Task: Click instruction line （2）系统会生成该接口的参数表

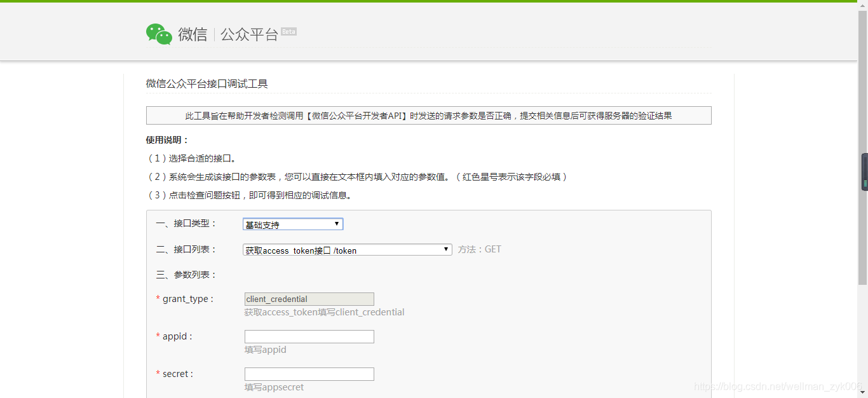Action: click(357, 177)
